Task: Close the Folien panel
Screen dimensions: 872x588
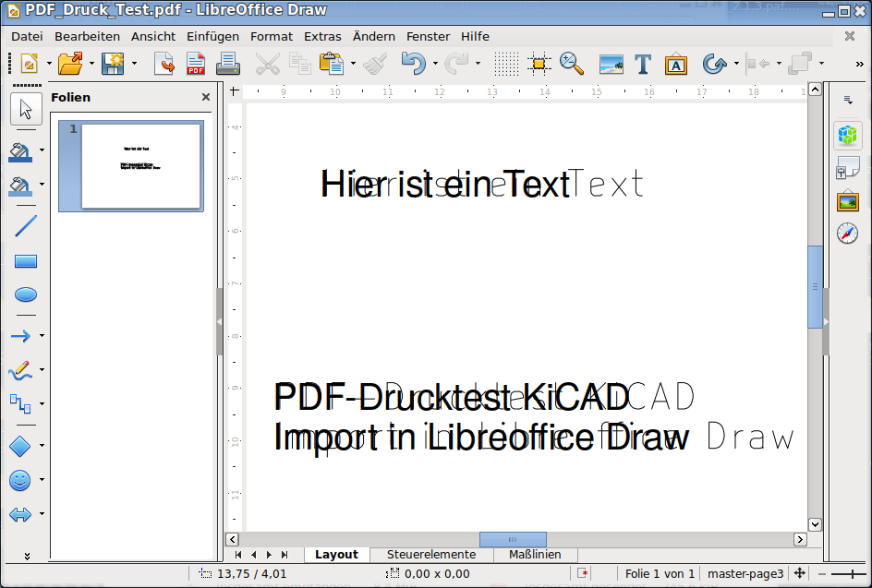Action: click(206, 97)
